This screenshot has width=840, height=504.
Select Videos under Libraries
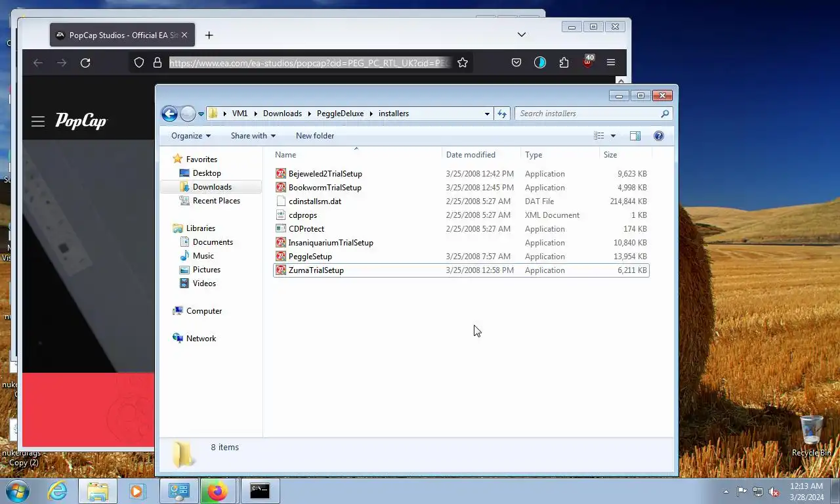204,283
